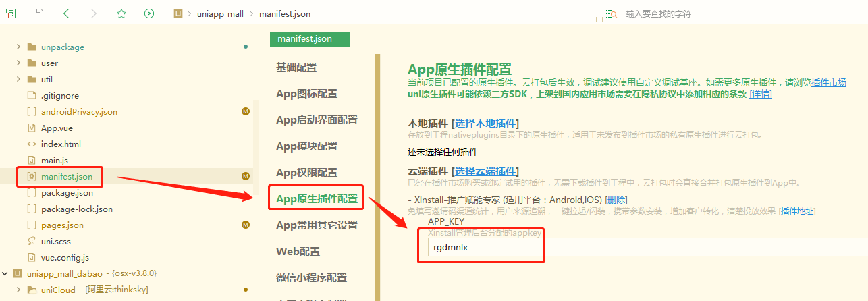Open the App常用其它设置 section
This screenshot has height=301, width=868.
tap(317, 225)
